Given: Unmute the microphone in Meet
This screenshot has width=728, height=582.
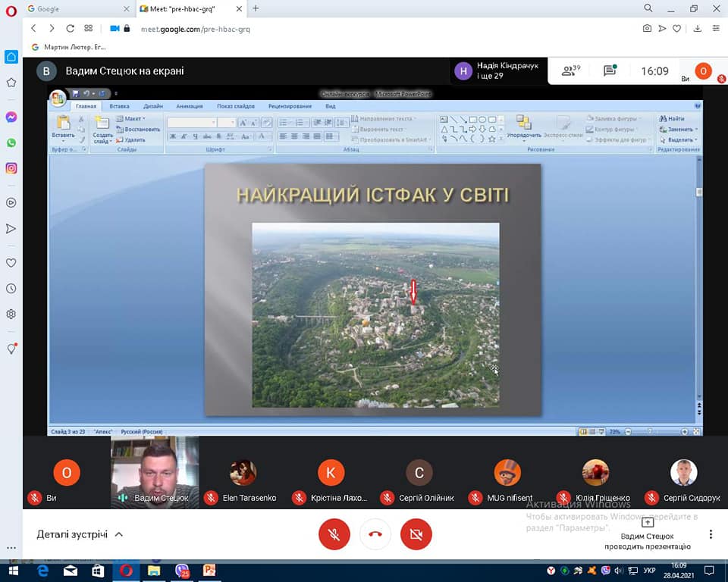Looking at the screenshot, I should pyautogui.click(x=334, y=534).
